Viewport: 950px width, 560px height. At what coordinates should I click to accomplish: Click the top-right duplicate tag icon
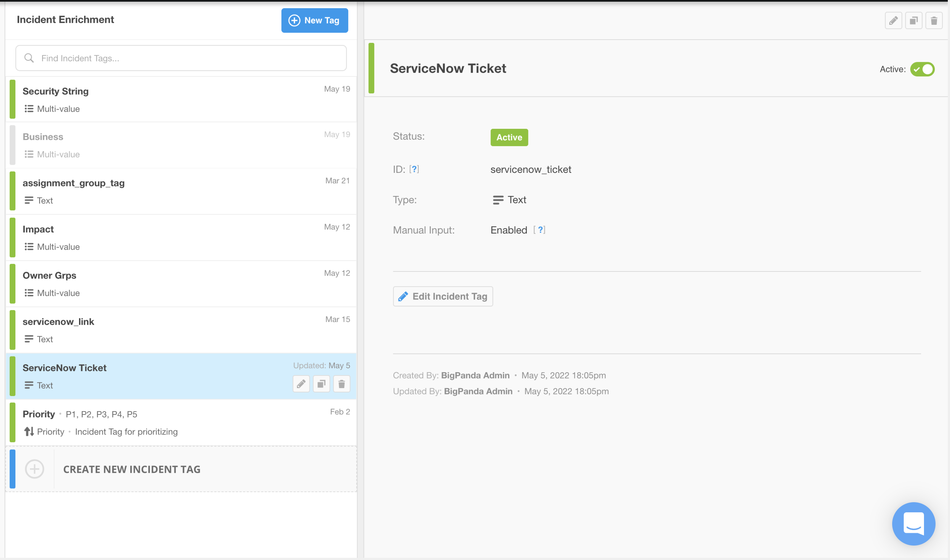tap(913, 21)
